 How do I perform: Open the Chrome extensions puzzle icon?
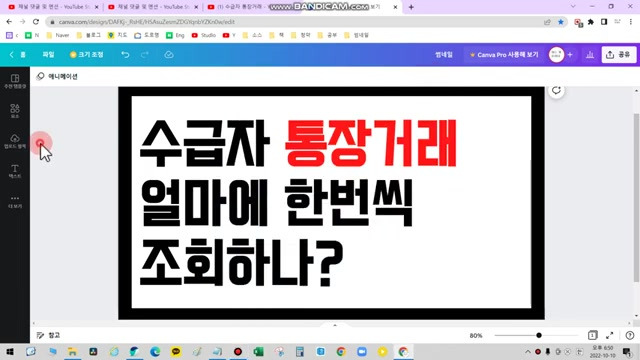pyautogui.click(x=591, y=22)
